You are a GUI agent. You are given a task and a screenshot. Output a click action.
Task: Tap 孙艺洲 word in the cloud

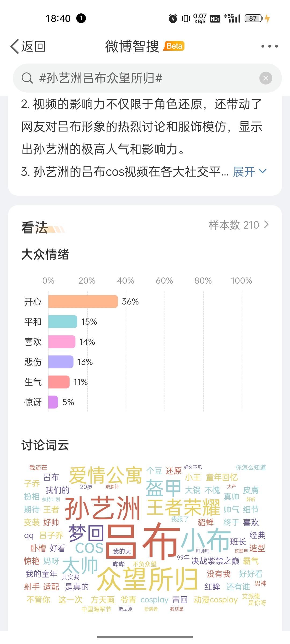coord(102,508)
